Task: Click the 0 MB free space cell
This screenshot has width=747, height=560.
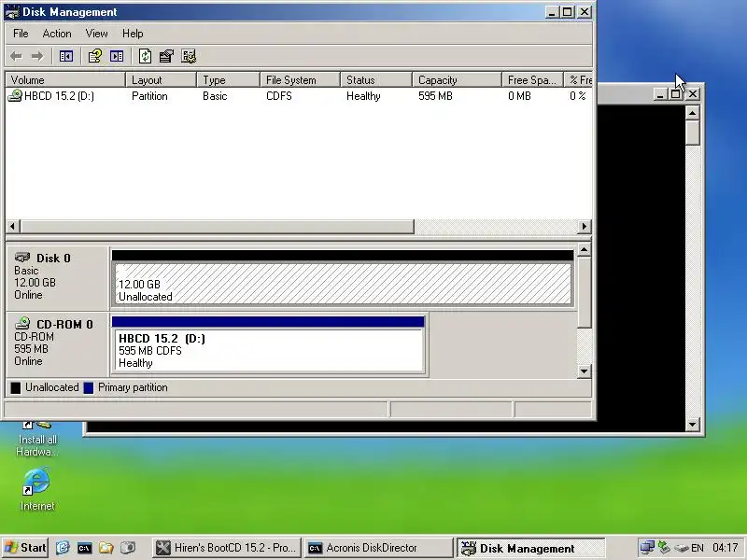Action: point(519,96)
